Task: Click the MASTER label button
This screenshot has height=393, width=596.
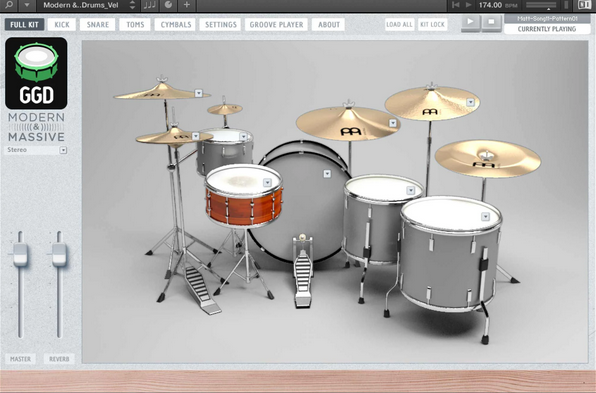Action: point(20,359)
